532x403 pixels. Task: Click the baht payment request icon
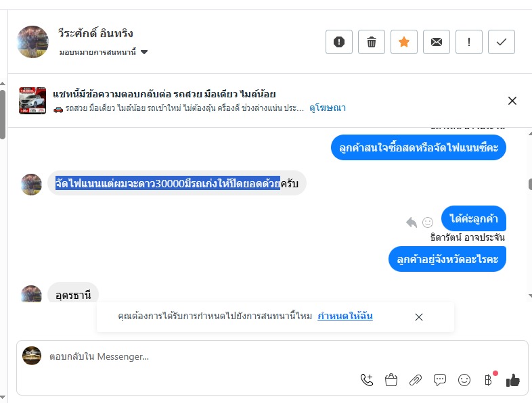tap(489, 380)
